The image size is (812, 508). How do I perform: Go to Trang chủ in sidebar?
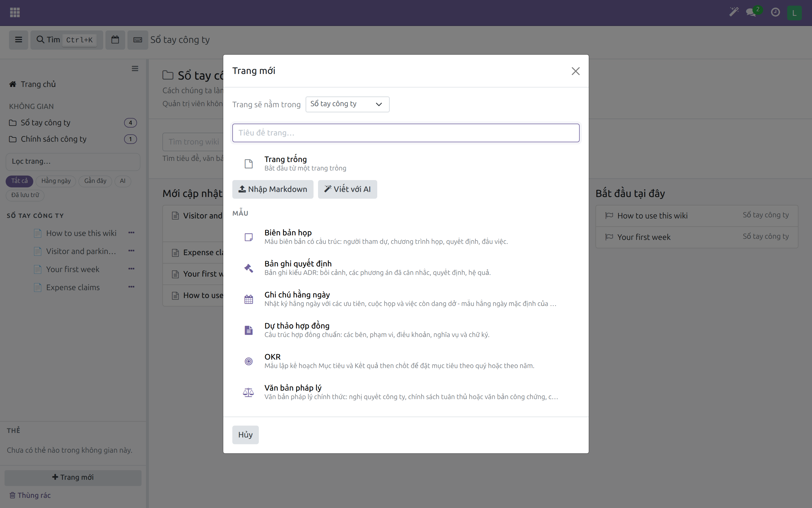[32, 84]
